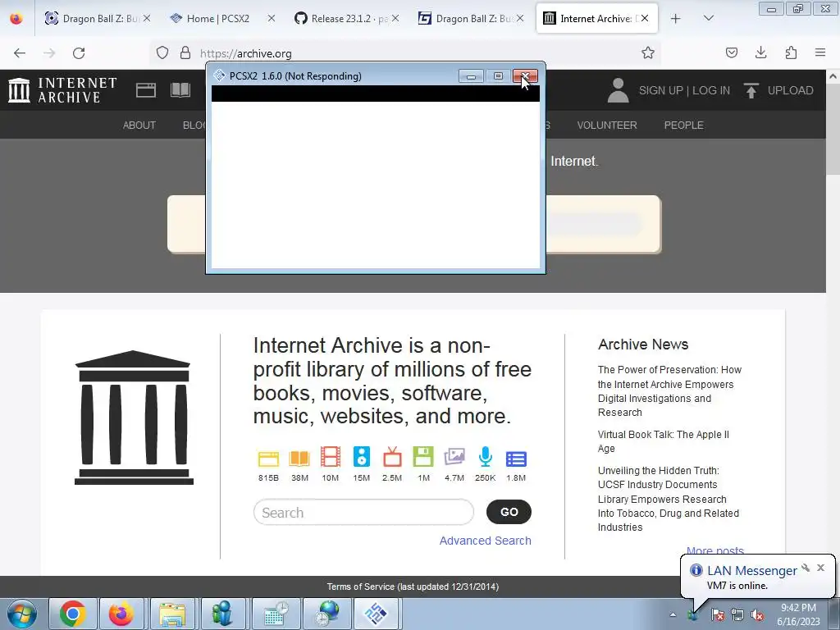The height and width of the screenshot is (630, 840).
Task: Open Terms of Service footer text
Action: (x=413, y=587)
